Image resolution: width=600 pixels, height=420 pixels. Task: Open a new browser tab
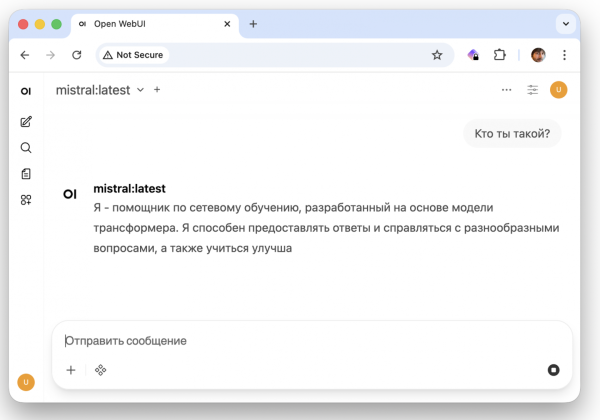[x=253, y=24]
